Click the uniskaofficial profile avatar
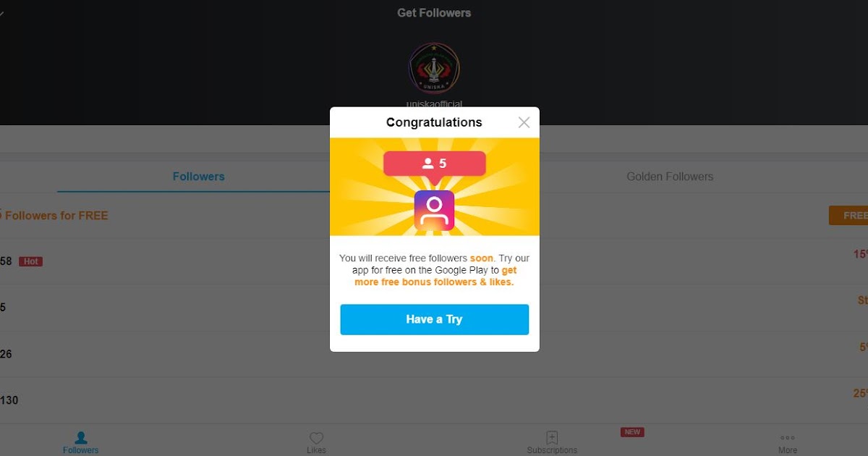The image size is (868, 456). click(x=434, y=68)
